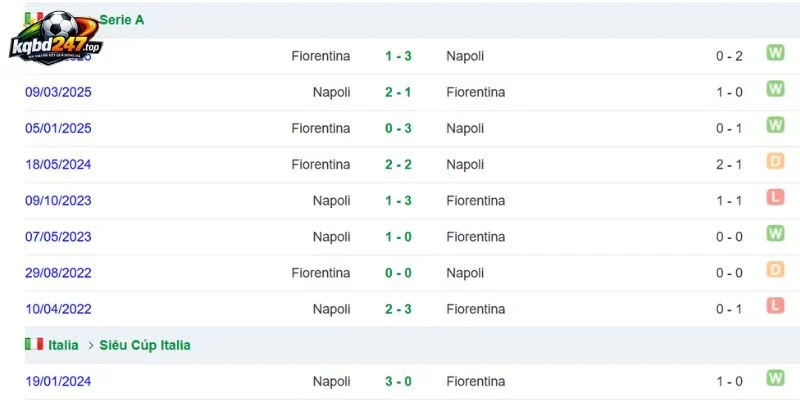The width and height of the screenshot is (800, 400).
Task: Click the 1 - 3 score on 09/10/2023
Action: click(398, 201)
